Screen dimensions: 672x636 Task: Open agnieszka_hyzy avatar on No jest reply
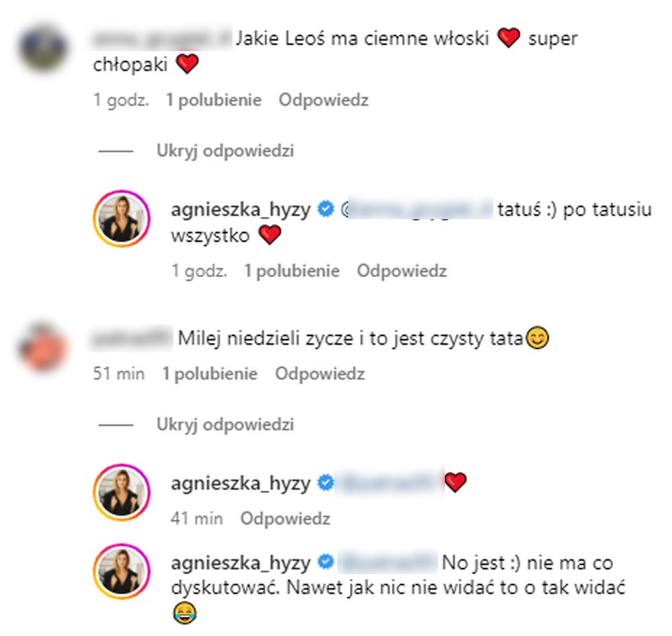pyautogui.click(x=122, y=571)
